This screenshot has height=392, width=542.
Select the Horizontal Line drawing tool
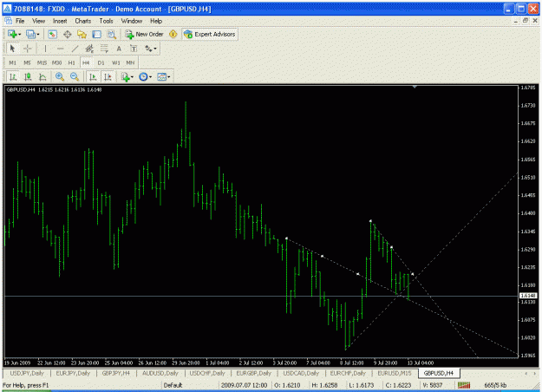point(60,49)
